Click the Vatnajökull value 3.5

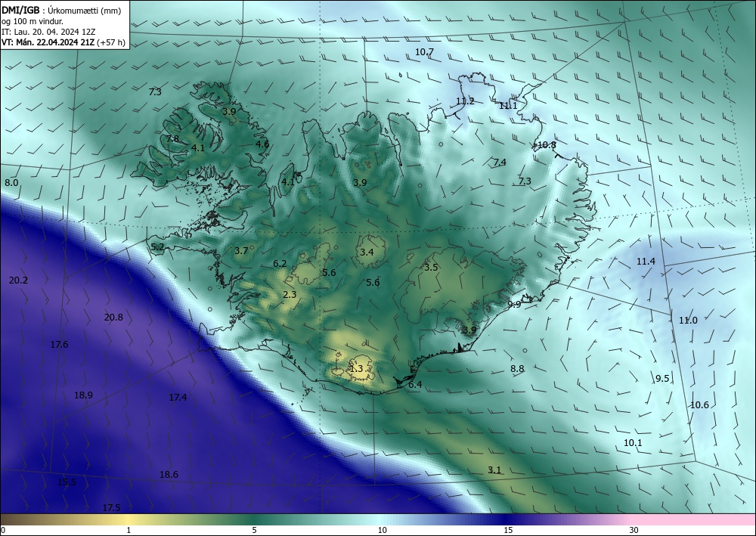click(431, 267)
